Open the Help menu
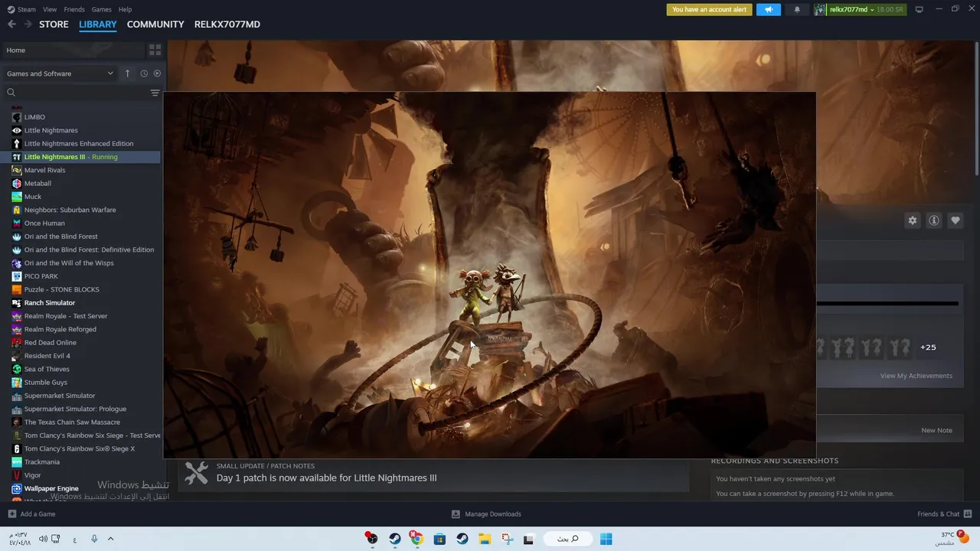 (125, 9)
